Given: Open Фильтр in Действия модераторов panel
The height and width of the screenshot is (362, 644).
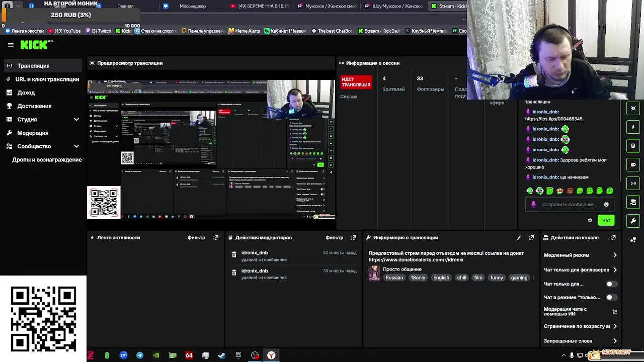Looking at the screenshot, I should coord(334,238).
